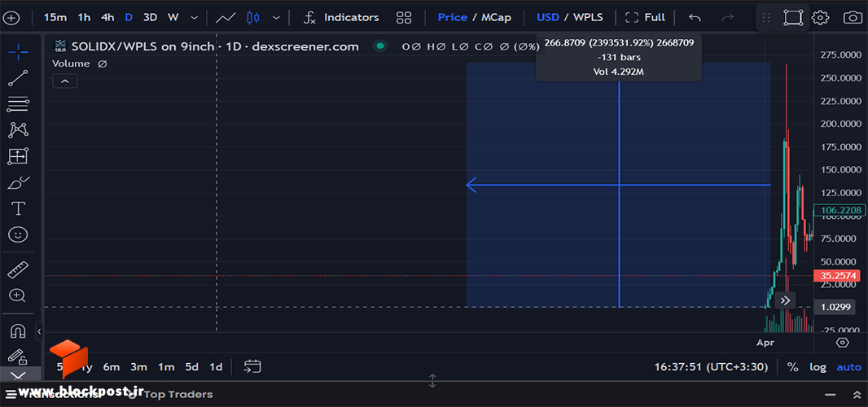Open the line chart type icon
Screen dimensions: 868x407
(x=226, y=18)
